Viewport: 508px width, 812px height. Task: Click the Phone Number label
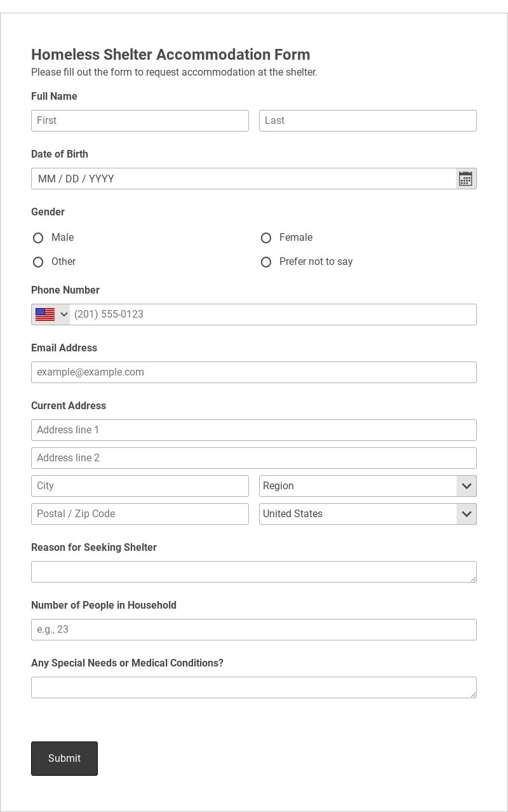click(65, 290)
